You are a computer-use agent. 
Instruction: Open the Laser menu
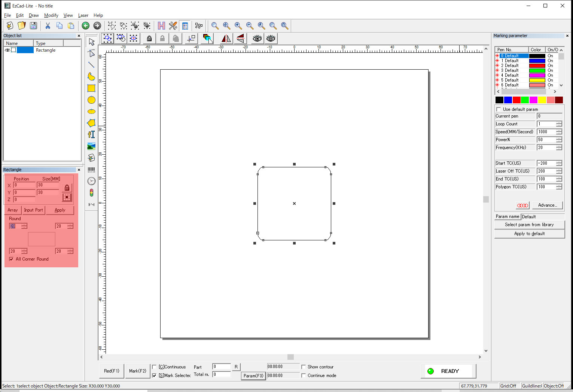pyautogui.click(x=83, y=15)
